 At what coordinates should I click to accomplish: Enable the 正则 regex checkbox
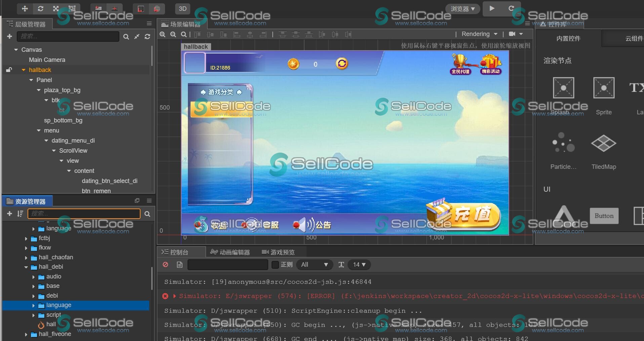(275, 265)
